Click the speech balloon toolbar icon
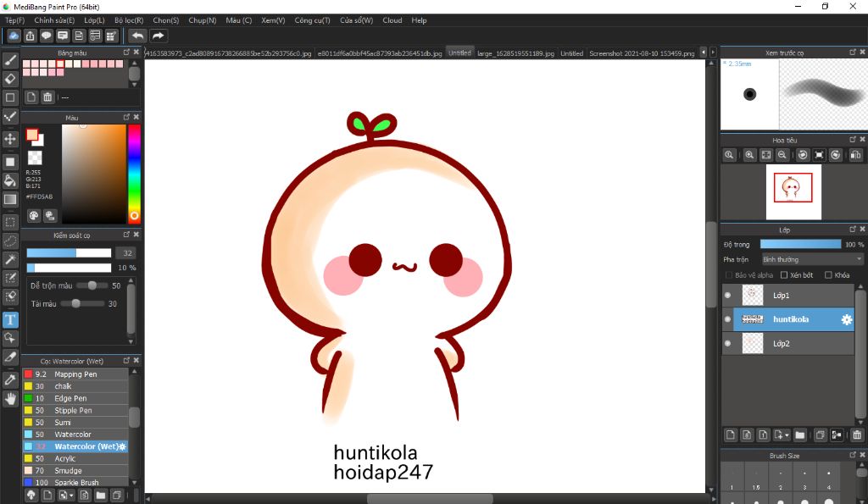Viewport: 868px width, 504px height. pyautogui.click(x=47, y=36)
